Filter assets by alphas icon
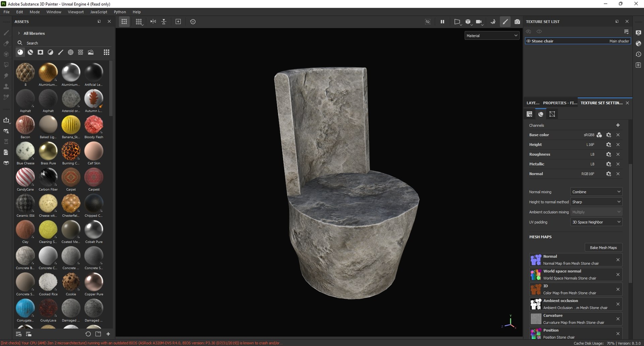644x346 pixels. [70, 52]
